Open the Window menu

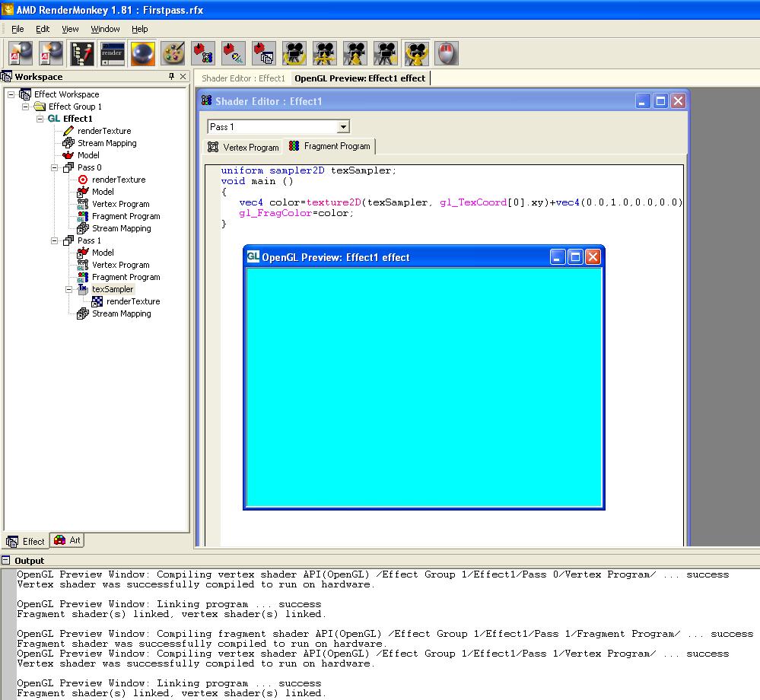pyautogui.click(x=105, y=29)
